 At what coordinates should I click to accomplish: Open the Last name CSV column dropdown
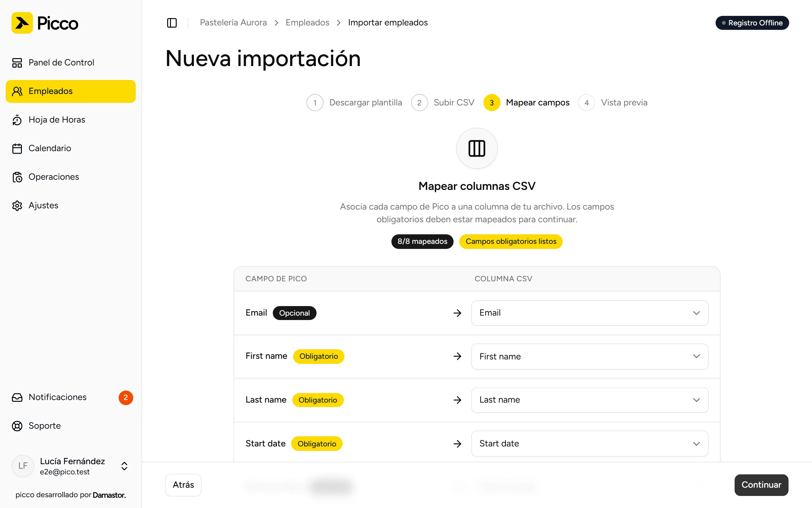pos(590,400)
